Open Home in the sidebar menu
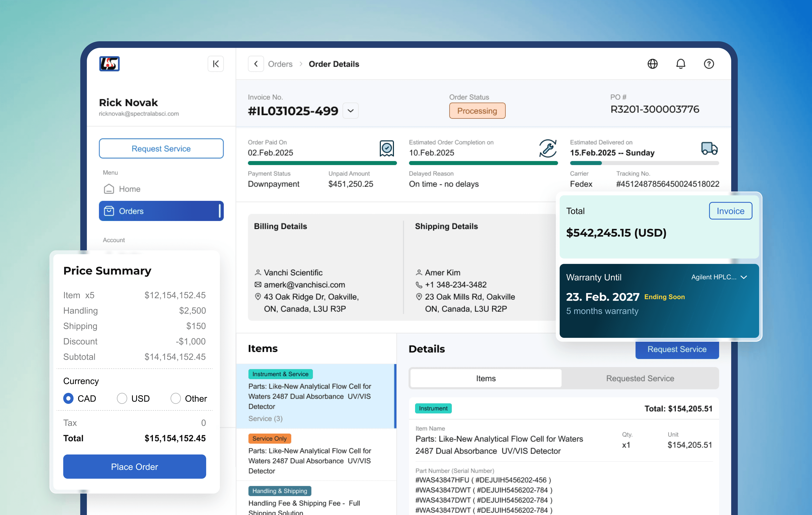Screen dimensions: 812x515 130,189
